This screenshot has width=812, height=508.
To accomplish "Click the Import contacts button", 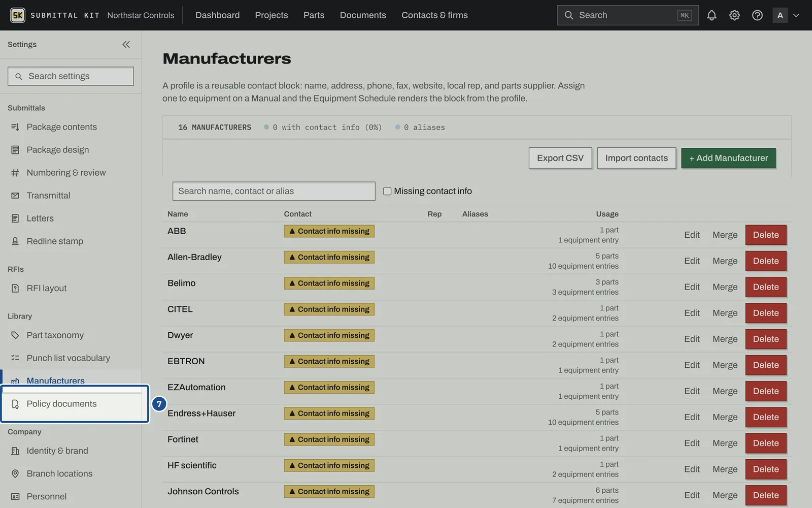I will coord(636,158).
